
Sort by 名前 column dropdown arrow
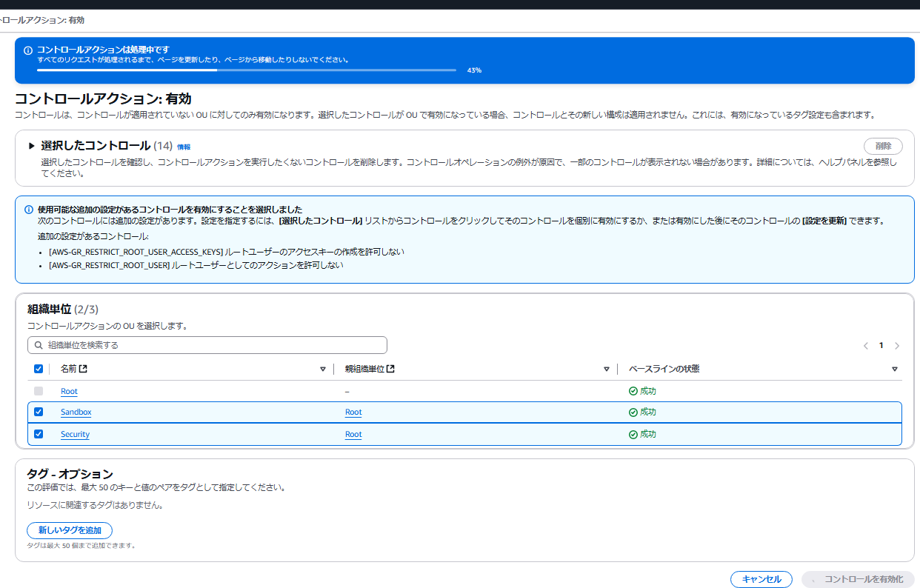pos(323,369)
